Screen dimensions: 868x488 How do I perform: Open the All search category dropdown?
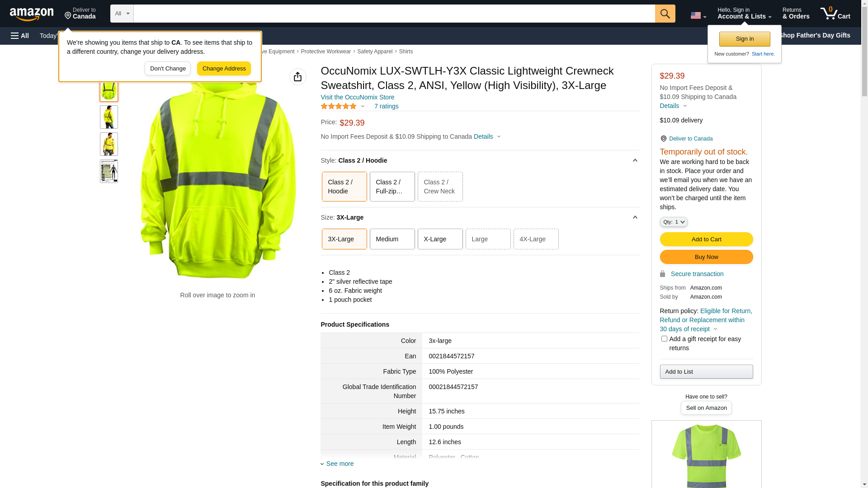pyautogui.click(x=122, y=14)
